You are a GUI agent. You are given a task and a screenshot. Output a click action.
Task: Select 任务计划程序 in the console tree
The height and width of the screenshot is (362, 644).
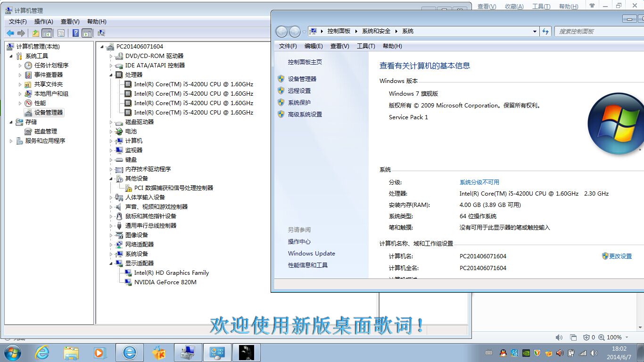(51, 65)
